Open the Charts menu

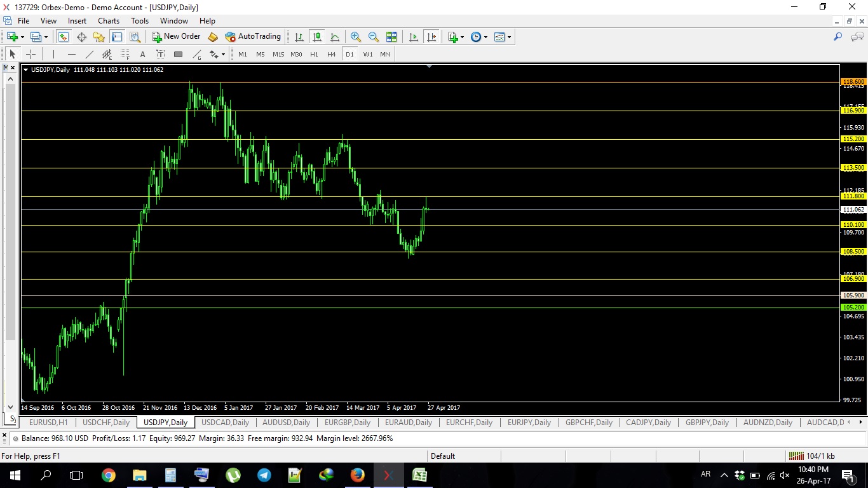tap(109, 21)
